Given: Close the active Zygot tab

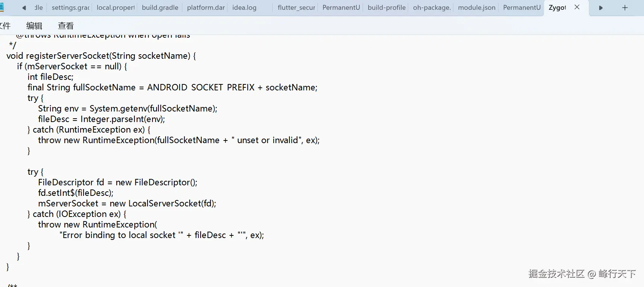Looking at the screenshot, I should click(x=577, y=7).
